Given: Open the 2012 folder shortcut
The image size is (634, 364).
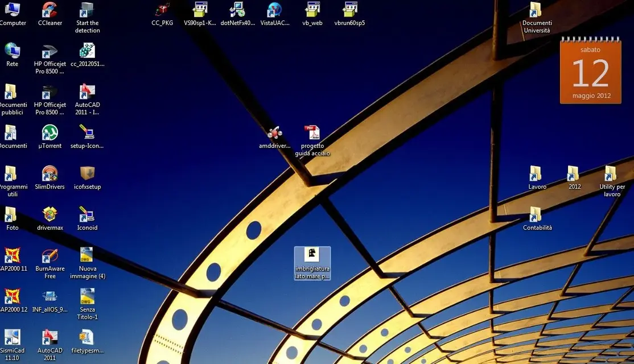Looking at the screenshot, I should [574, 178].
